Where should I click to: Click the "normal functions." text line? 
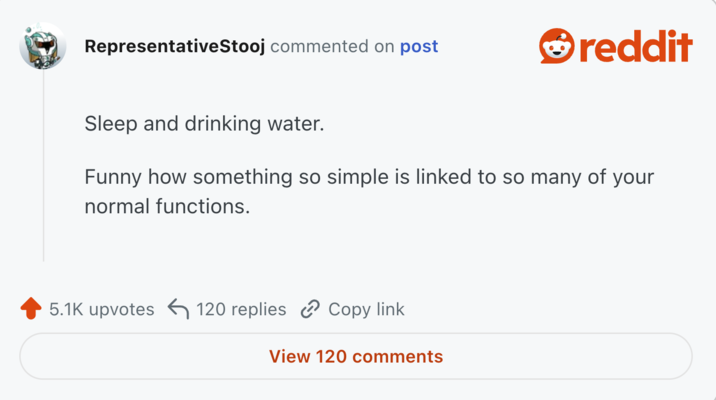166,207
